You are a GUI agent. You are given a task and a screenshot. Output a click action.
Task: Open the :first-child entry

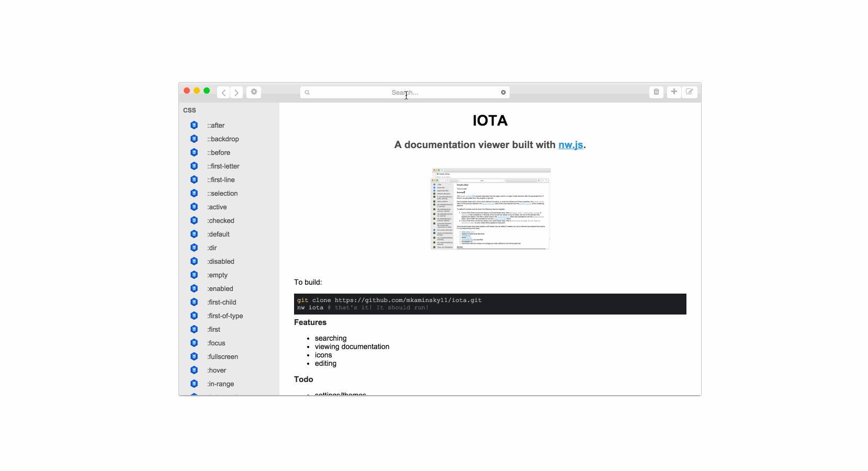tap(221, 302)
